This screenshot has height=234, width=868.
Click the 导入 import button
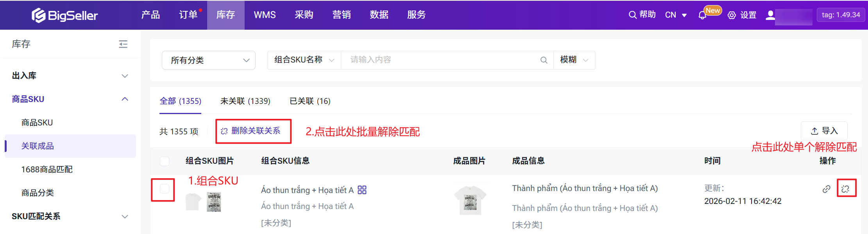[824, 131]
